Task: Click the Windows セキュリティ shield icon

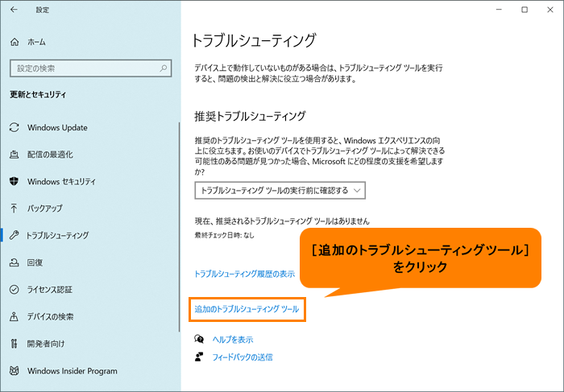Action: pyautogui.click(x=14, y=181)
